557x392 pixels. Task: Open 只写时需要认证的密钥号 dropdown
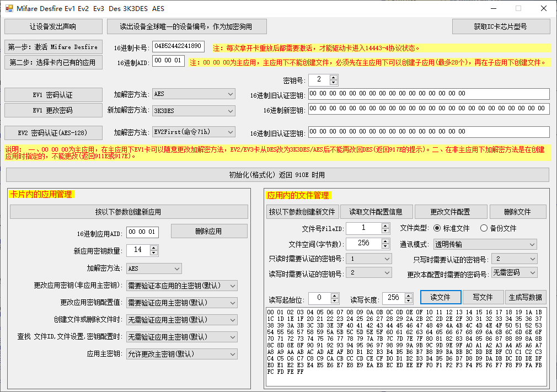tap(515, 259)
